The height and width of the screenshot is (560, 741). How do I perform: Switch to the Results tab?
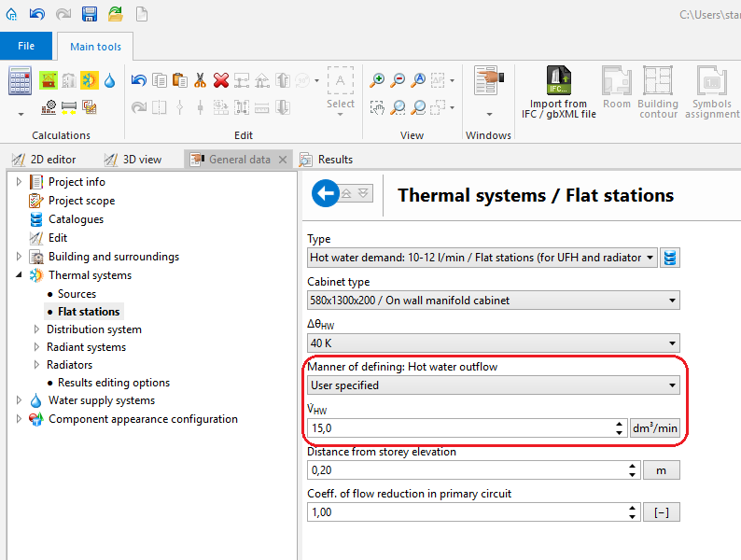pos(334,160)
